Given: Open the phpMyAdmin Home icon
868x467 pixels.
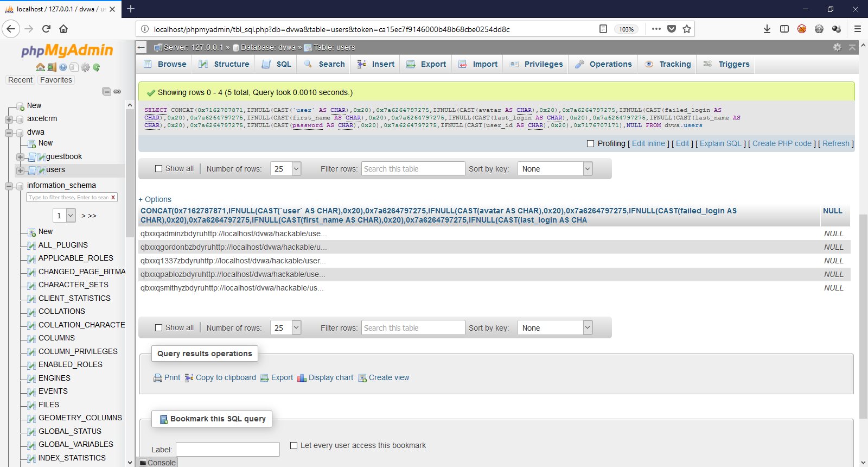Looking at the screenshot, I should pyautogui.click(x=40, y=67).
